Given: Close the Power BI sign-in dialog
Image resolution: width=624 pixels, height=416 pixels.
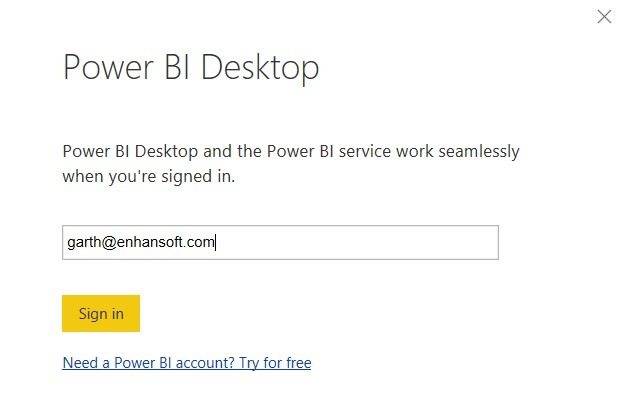Looking at the screenshot, I should [x=604, y=17].
